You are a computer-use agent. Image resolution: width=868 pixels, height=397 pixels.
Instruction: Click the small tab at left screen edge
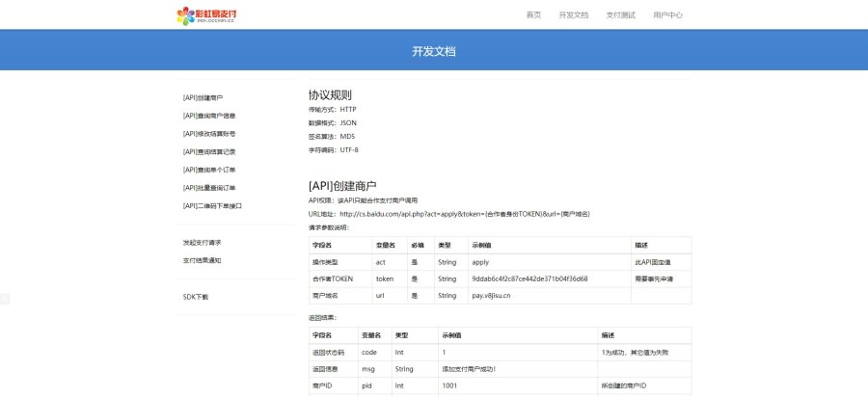pos(5,299)
